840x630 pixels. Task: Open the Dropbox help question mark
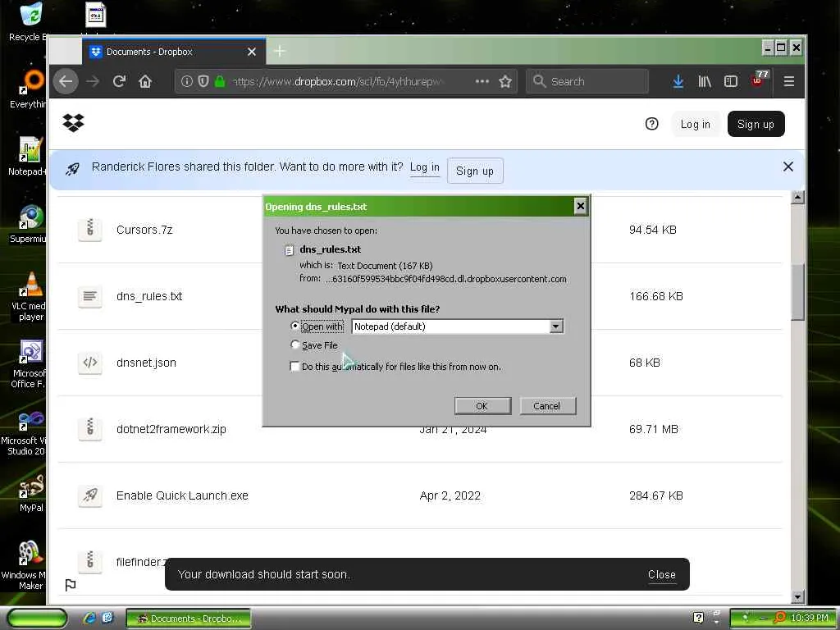click(x=651, y=125)
